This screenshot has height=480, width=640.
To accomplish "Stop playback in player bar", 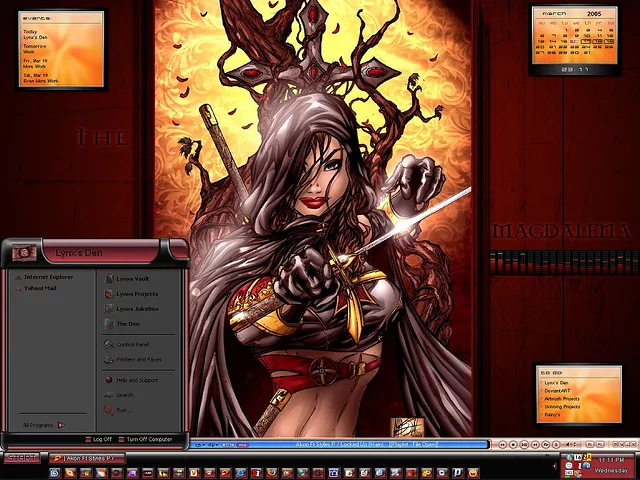I will pos(513,444).
